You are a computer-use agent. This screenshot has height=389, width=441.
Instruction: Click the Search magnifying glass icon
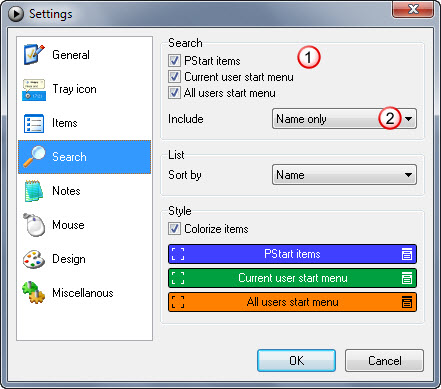pos(34,157)
